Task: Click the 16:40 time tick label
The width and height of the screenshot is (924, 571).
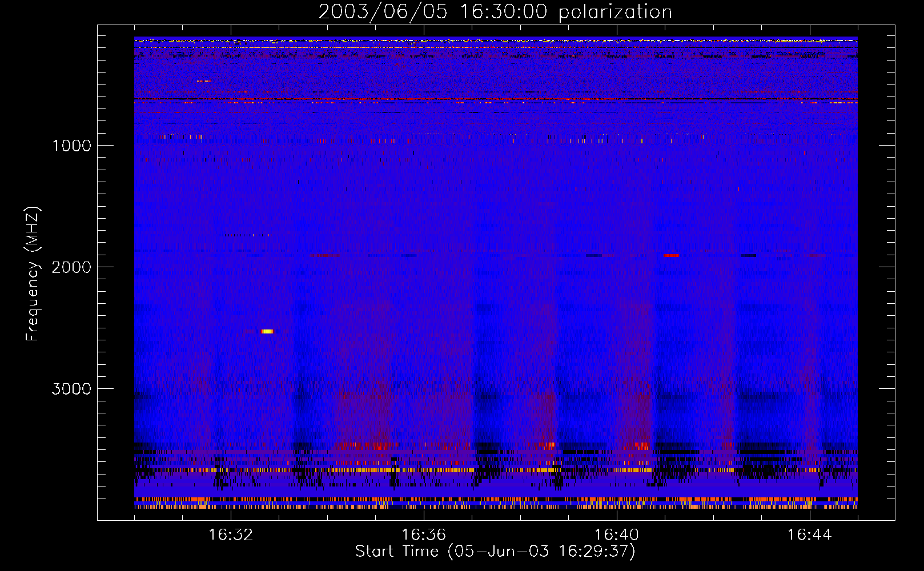Action: tap(617, 535)
